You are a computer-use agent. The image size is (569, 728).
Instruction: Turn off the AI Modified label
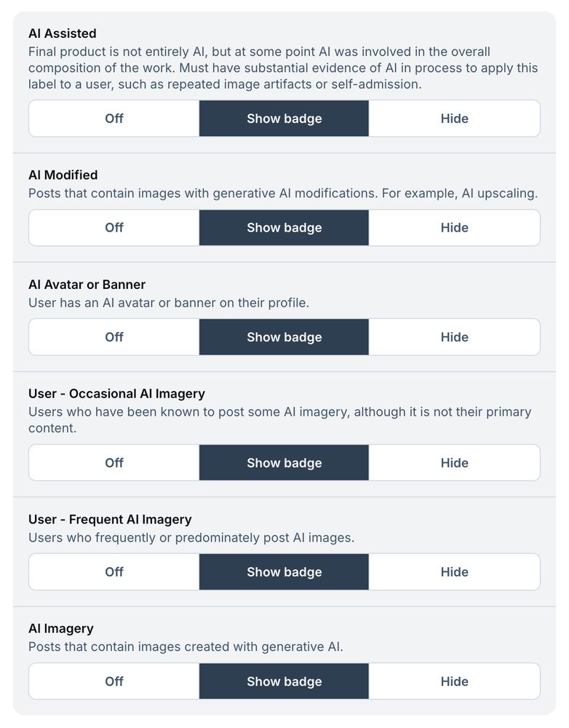(114, 227)
